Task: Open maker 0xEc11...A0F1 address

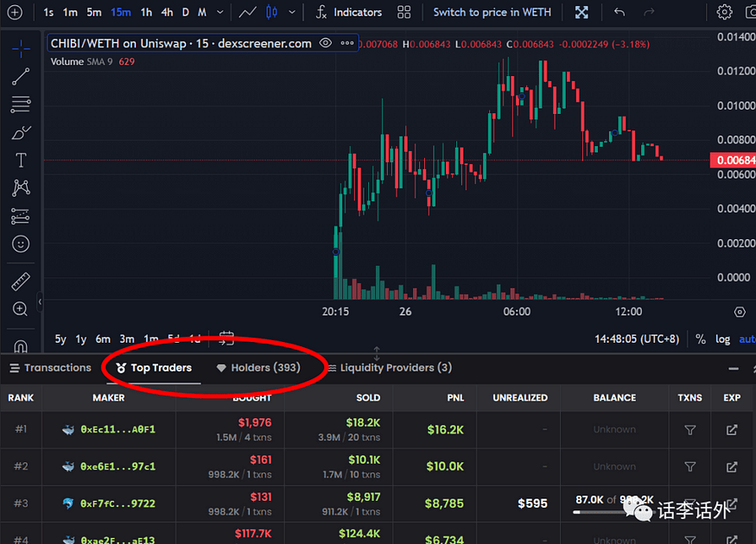Action: click(118, 429)
